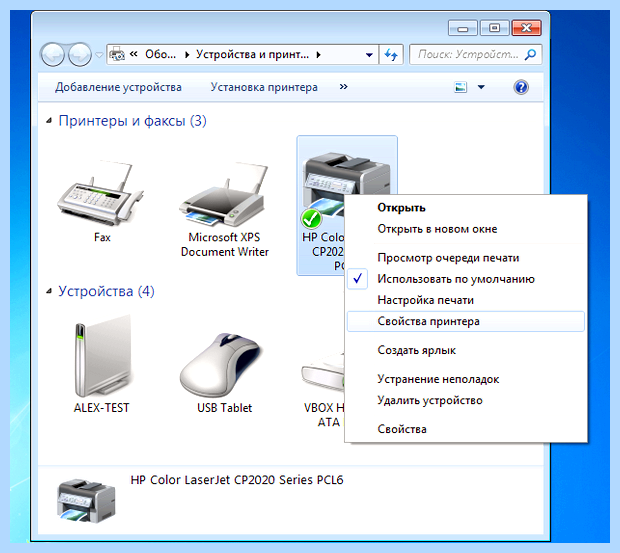Refresh the Devices and Printers view

(x=391, y=55)
